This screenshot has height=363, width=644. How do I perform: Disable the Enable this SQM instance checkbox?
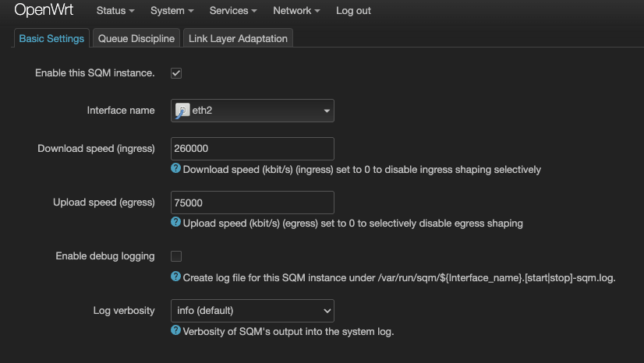pos(176,73)
